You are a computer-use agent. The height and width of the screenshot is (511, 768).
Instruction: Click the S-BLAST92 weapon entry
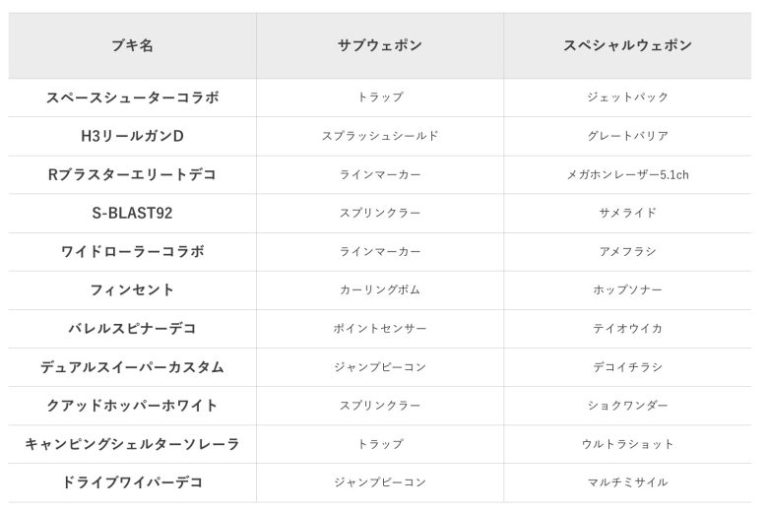pos(132,213)
